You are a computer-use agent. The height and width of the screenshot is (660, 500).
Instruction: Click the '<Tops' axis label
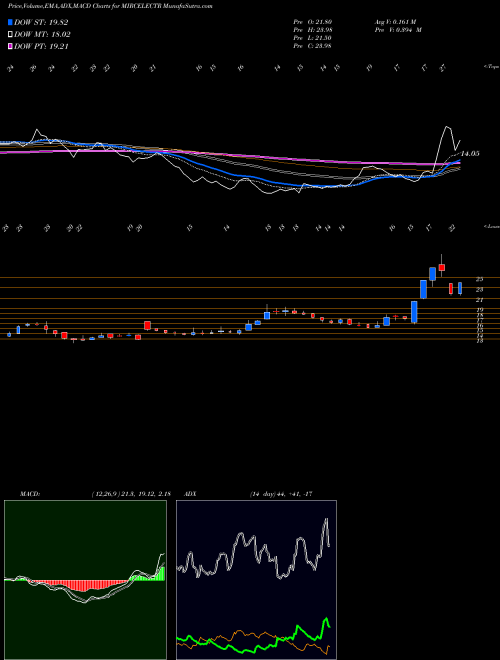pyautogui.click(x=491, y=67)
